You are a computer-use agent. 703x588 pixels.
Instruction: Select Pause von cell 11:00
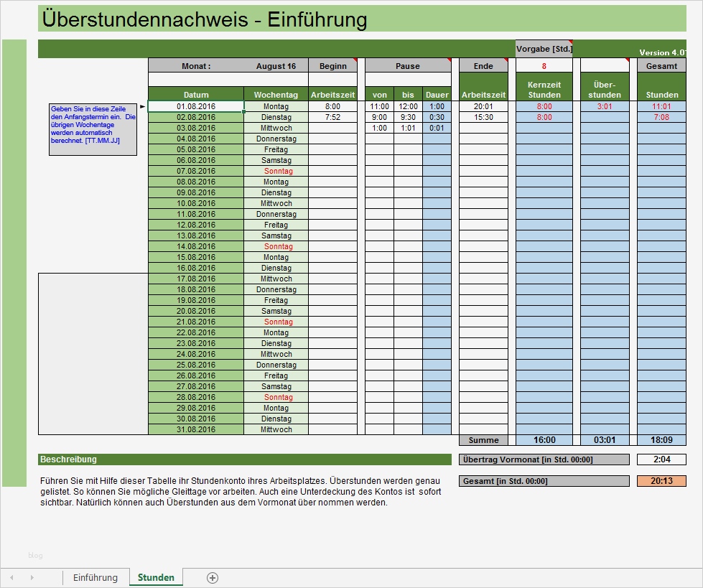pyautogui.click(x=379, y=107)
